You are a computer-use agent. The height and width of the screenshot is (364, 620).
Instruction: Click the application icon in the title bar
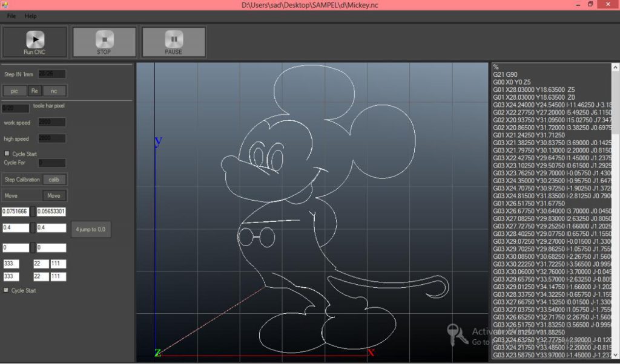coord(4,5)
